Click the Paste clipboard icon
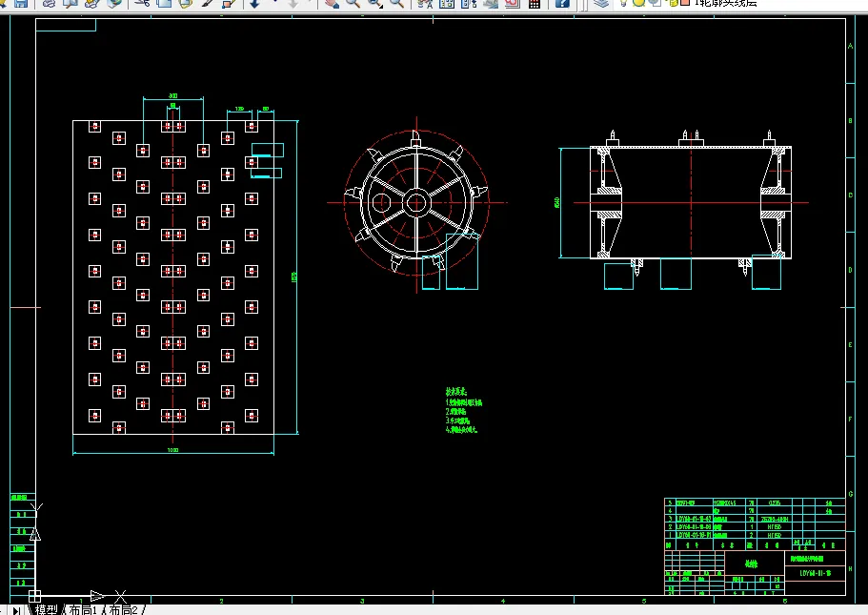The height and width of the screenshot is (615, 868). (186, 3)
